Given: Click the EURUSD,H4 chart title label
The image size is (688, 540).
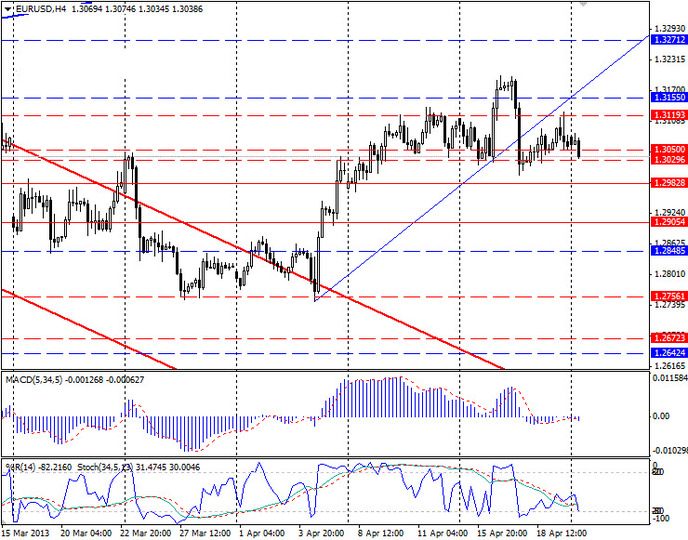Looking at the screenshot, I should coord(36,8).
